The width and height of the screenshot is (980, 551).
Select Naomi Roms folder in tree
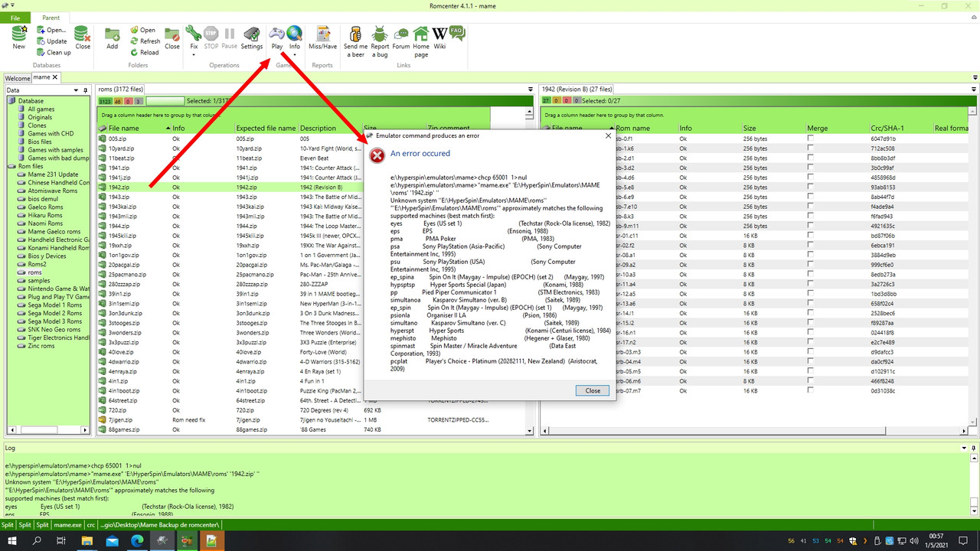(x=45, y=223)
